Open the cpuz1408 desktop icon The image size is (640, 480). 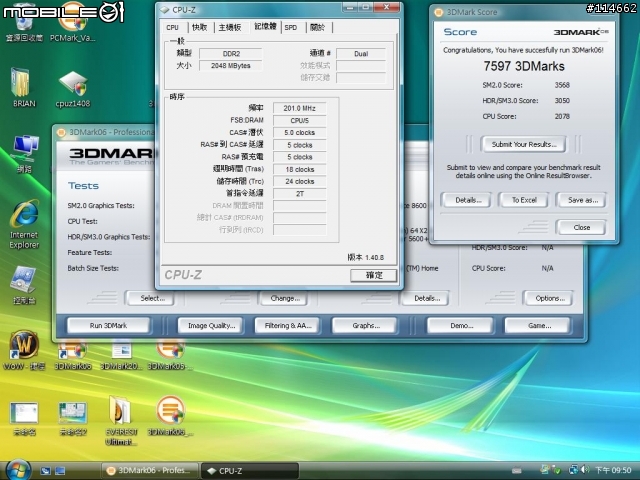click(x=72, y=89)
